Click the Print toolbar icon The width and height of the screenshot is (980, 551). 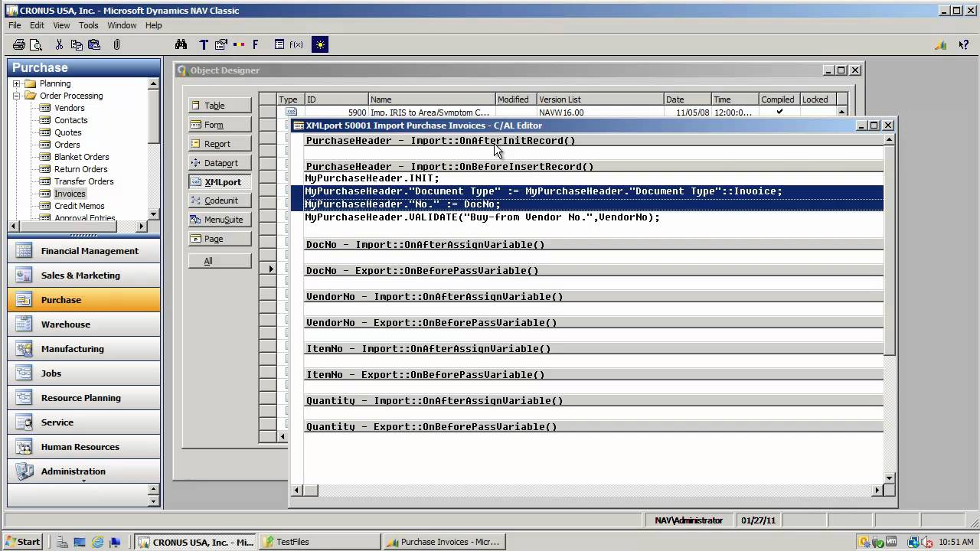pos(19,45)
